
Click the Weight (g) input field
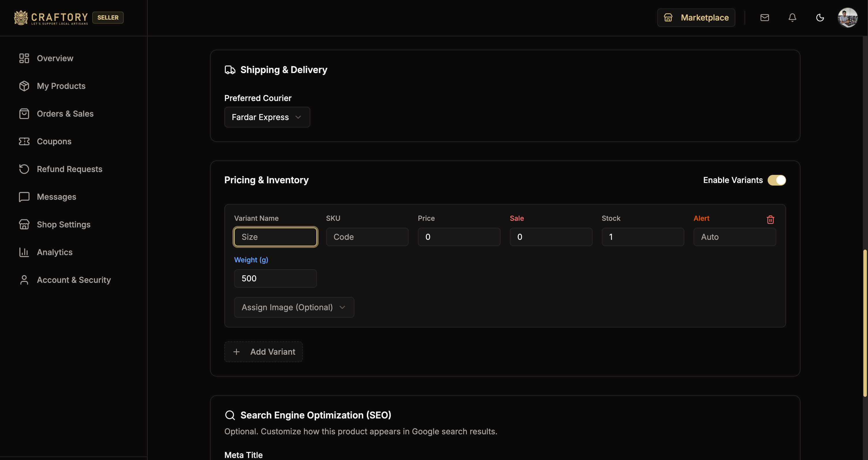[275, 278]
